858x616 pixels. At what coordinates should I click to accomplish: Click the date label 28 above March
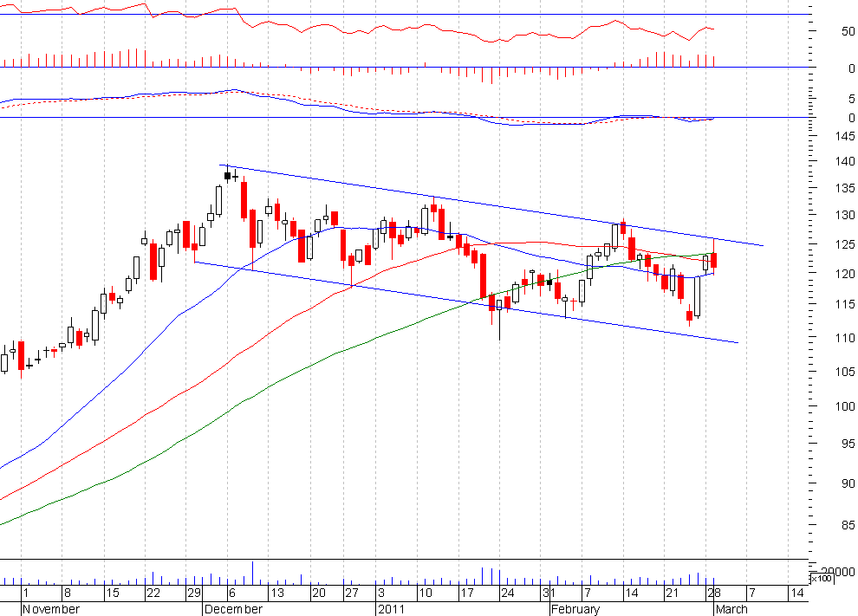713,593
